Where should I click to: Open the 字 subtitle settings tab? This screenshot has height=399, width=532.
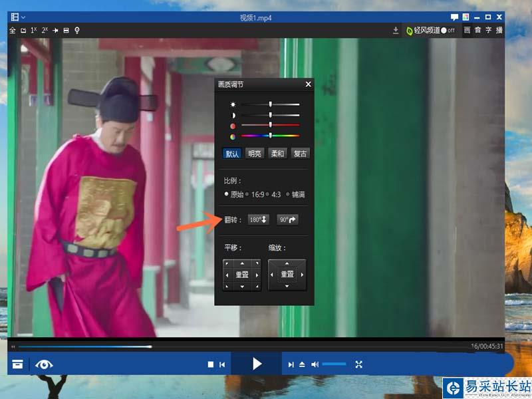pos(489,30)
